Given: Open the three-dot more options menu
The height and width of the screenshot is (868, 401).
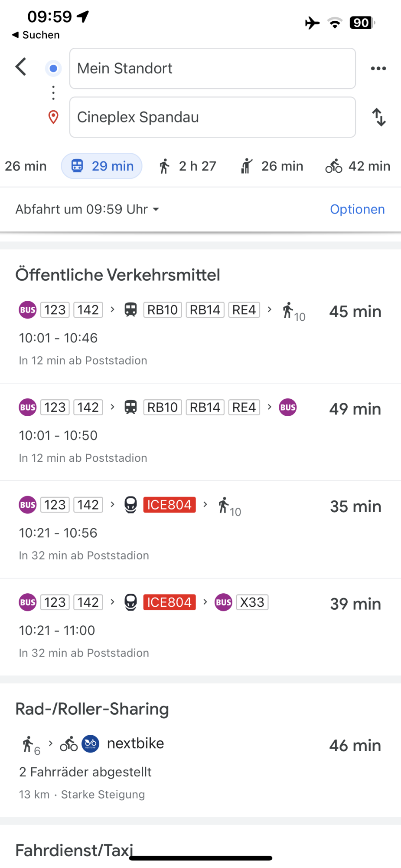Looking at the screenshot, I should pos(378,69).
